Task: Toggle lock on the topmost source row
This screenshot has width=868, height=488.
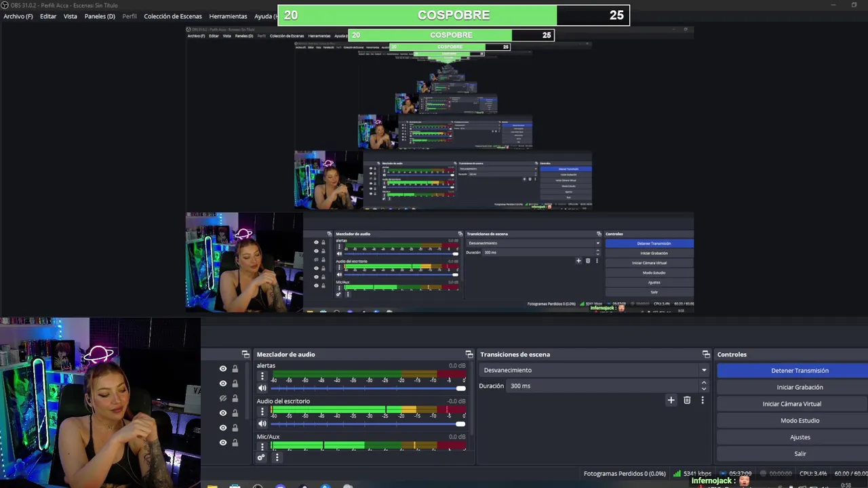Action: (x=235, y=369)
